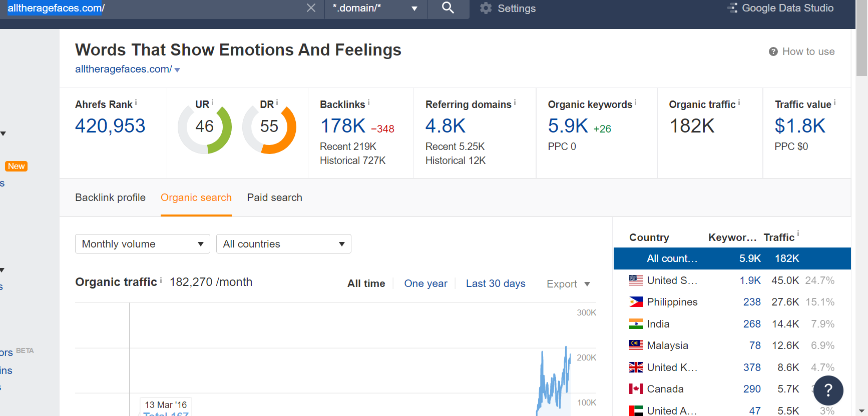Viewport: 868px width, 416px height.
Task: Open United Kingdom keywords count 378
Action: click(752, 367)
